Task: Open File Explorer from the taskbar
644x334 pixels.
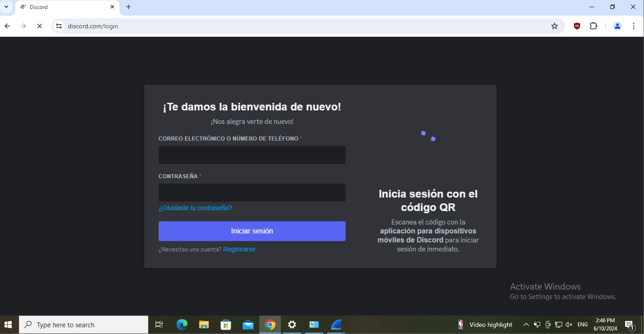Action: [x=204, y=325]
